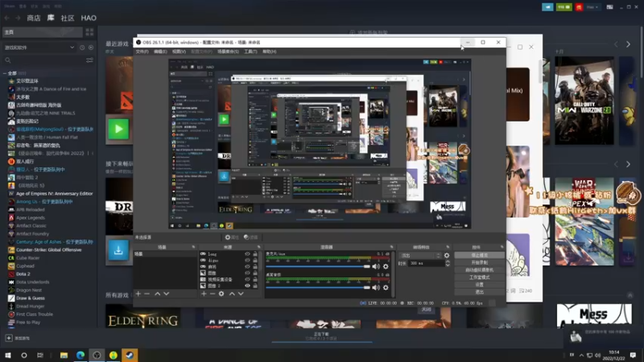Image resolution: width=644 pixels, height=362 pixels.
Task: Decrease the transition duration with the down stepper
Action: (448, 265)
